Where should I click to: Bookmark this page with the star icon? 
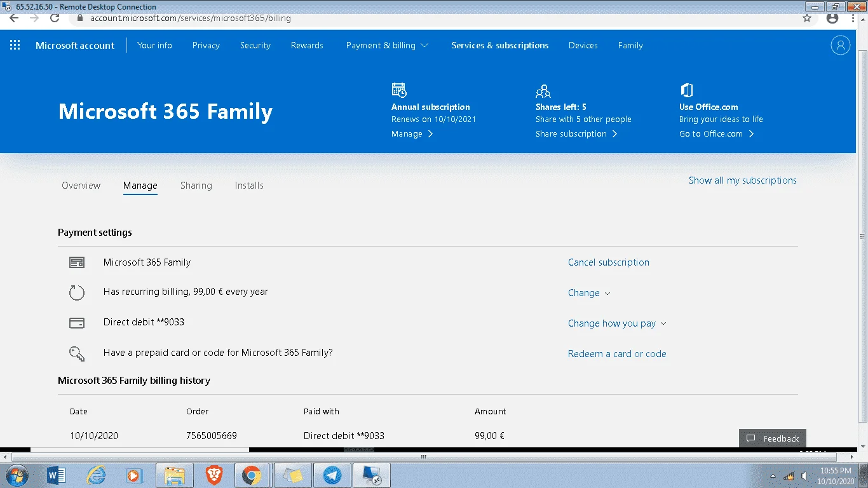[x=807, y=18]
